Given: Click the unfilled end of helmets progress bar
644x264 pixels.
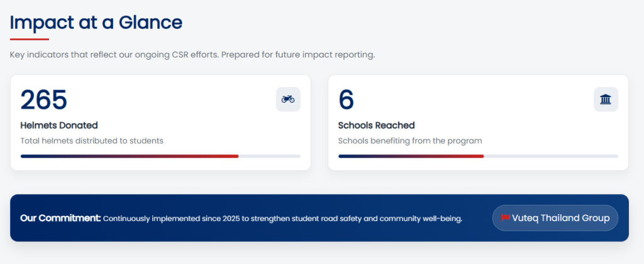Looking at the screenshot, I should (270, 156).
